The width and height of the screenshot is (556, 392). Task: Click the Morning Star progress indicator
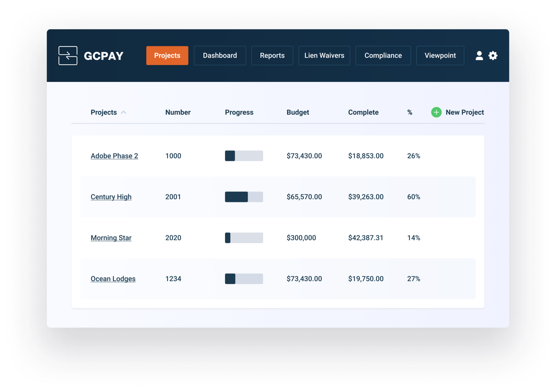coord(244,238)
